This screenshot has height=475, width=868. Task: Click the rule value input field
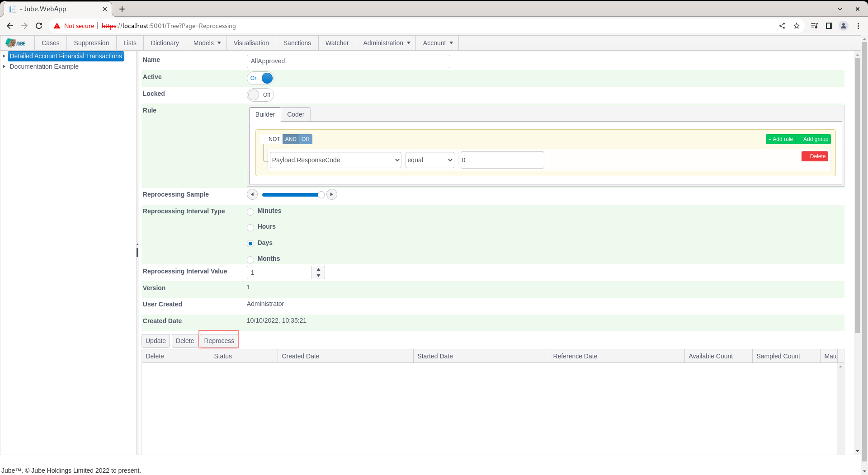tap(502, 160)
